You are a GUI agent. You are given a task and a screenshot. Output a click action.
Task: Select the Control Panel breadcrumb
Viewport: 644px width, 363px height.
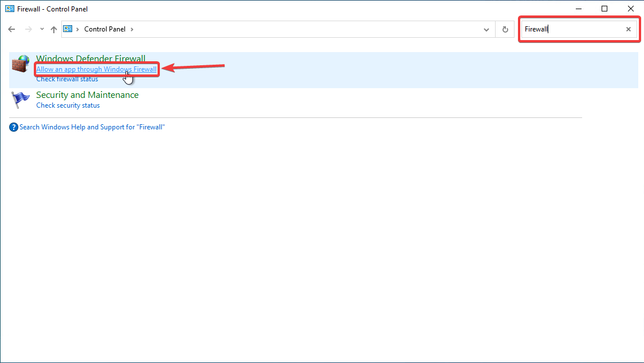point(105,29)
